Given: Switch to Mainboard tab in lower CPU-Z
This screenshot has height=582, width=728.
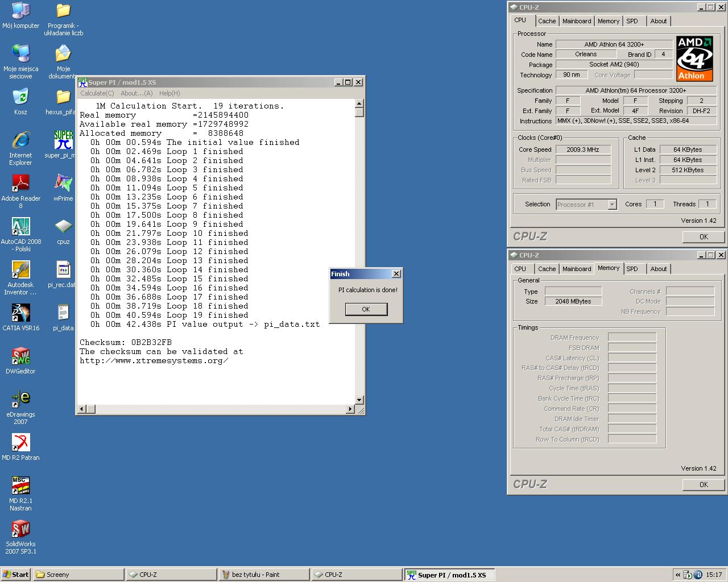Looking at the screenshot, I should click(x=576, y=269).
